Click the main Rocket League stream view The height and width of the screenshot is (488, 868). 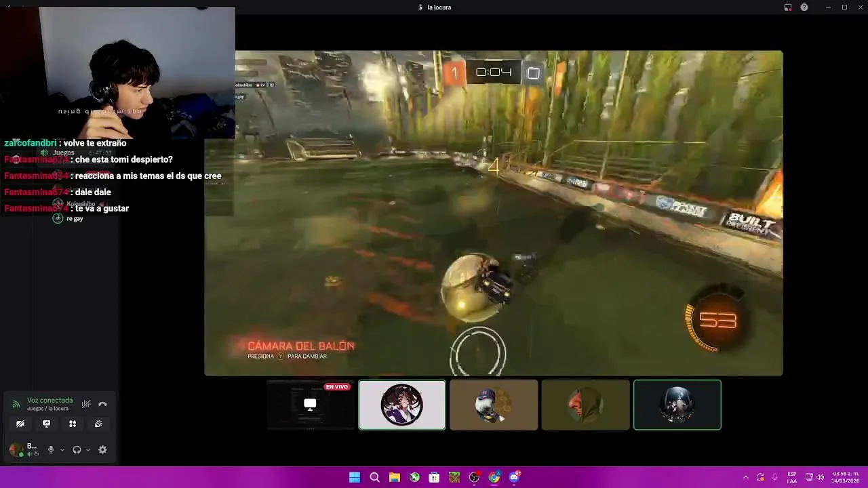(x=494, y=213)
